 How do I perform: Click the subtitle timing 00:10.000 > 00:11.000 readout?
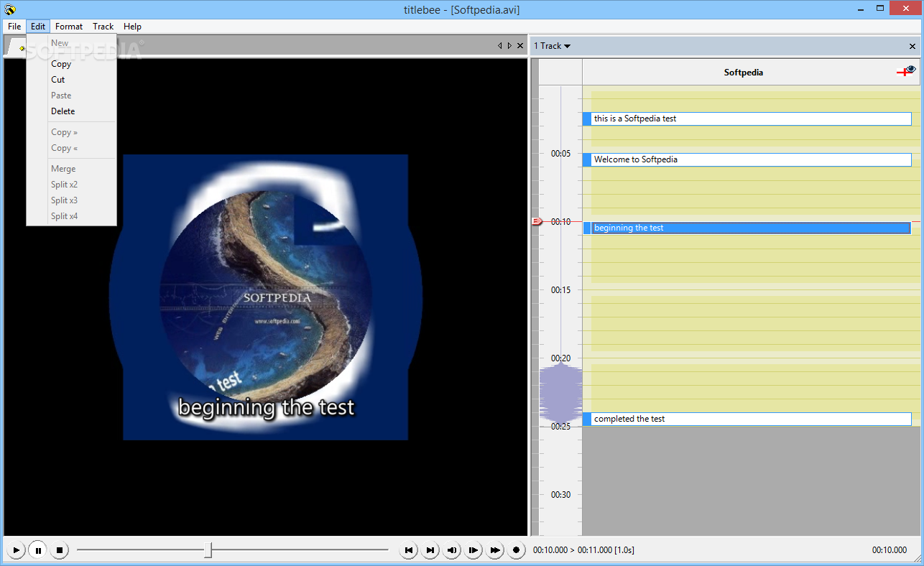click(x=583, y=550)
